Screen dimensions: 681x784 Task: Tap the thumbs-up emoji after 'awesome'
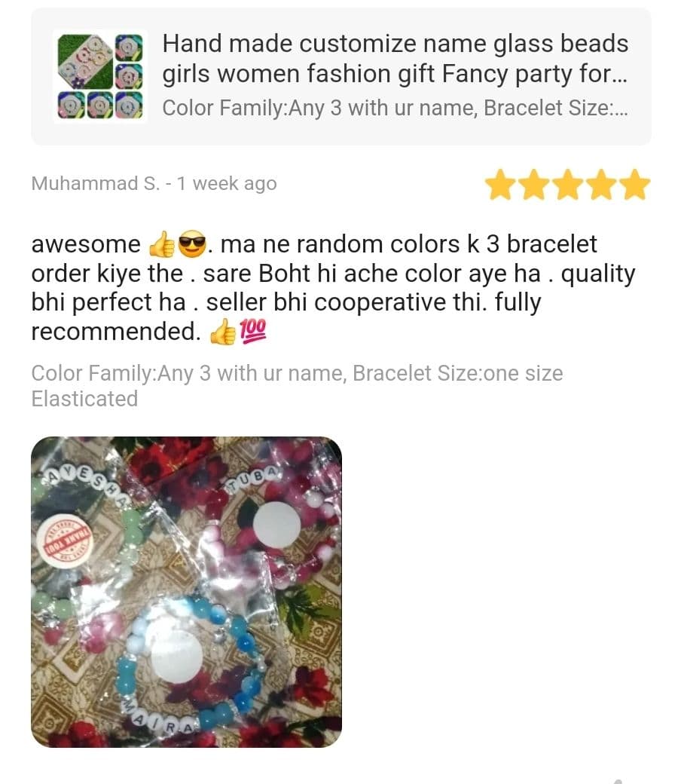(162, 244)
